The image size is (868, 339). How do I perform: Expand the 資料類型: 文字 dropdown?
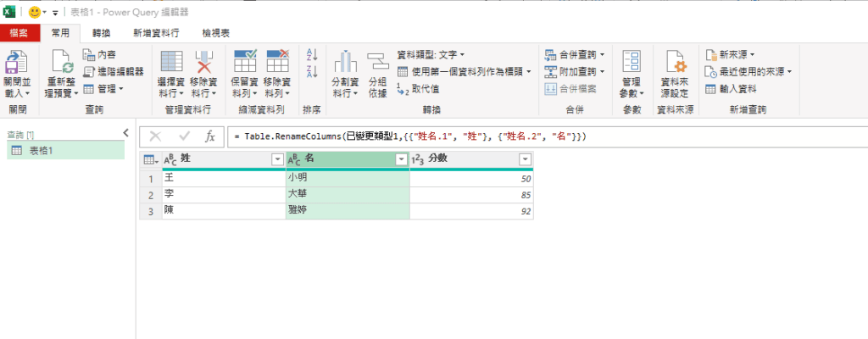pos(463,54)
